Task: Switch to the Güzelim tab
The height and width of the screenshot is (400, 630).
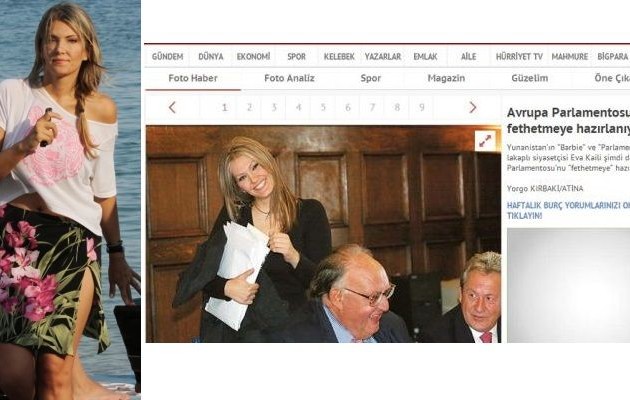Action: [530, 78]
